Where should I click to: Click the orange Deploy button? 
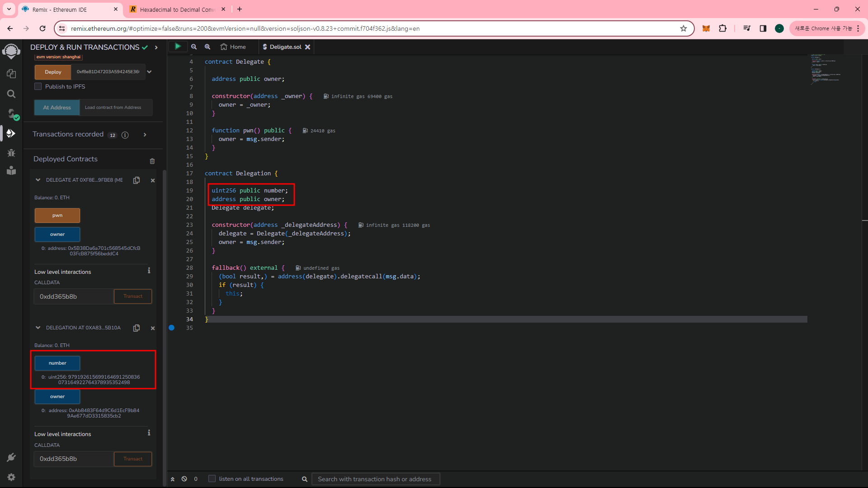(53, 72)
